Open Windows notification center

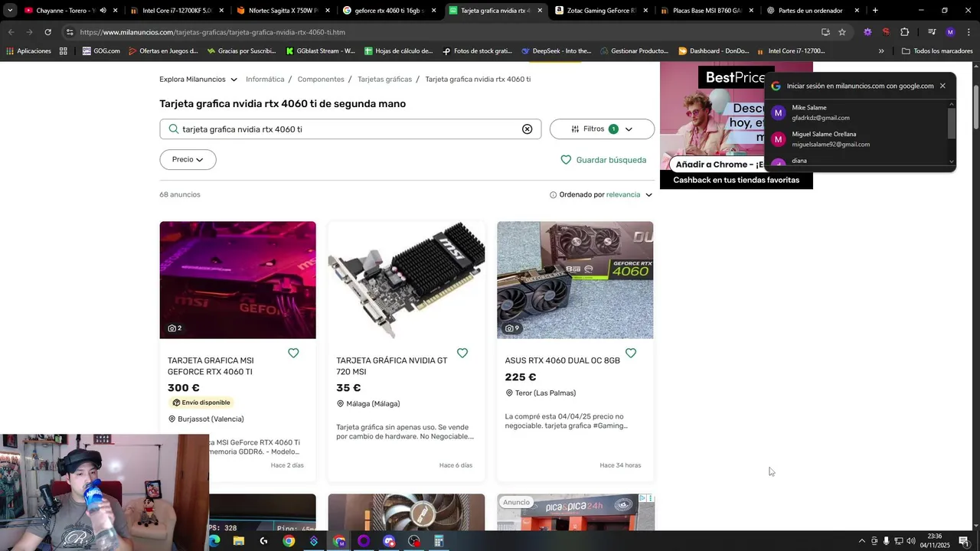(x=964, y=541)
